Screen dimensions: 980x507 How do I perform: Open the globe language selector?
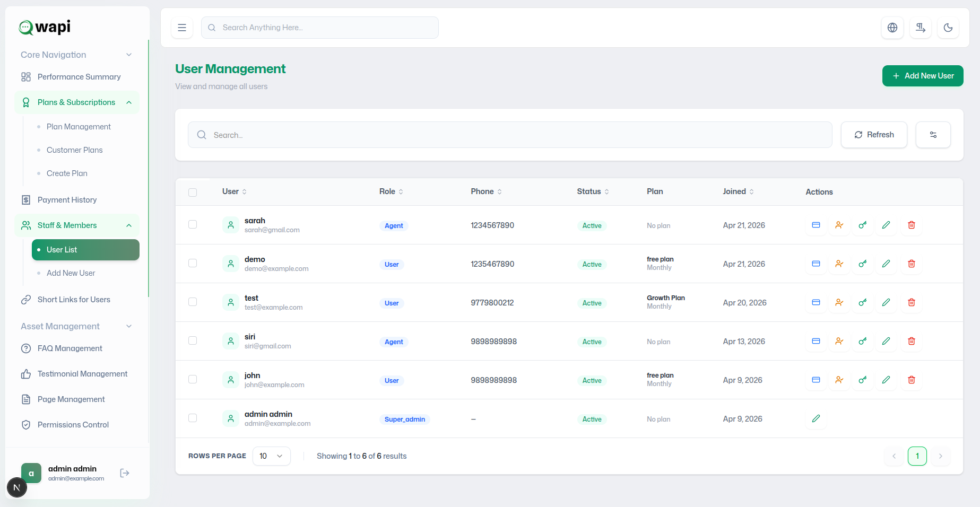click(892, 28)
